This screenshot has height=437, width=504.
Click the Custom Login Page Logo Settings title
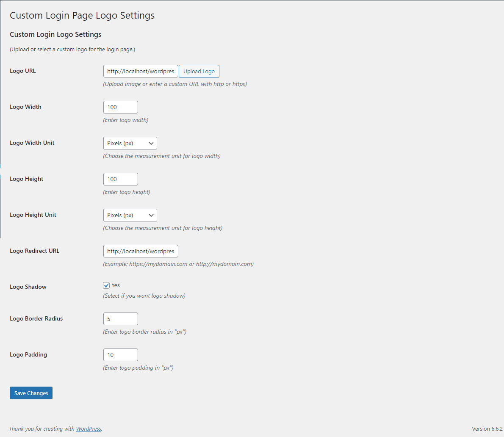coord(82,15)
